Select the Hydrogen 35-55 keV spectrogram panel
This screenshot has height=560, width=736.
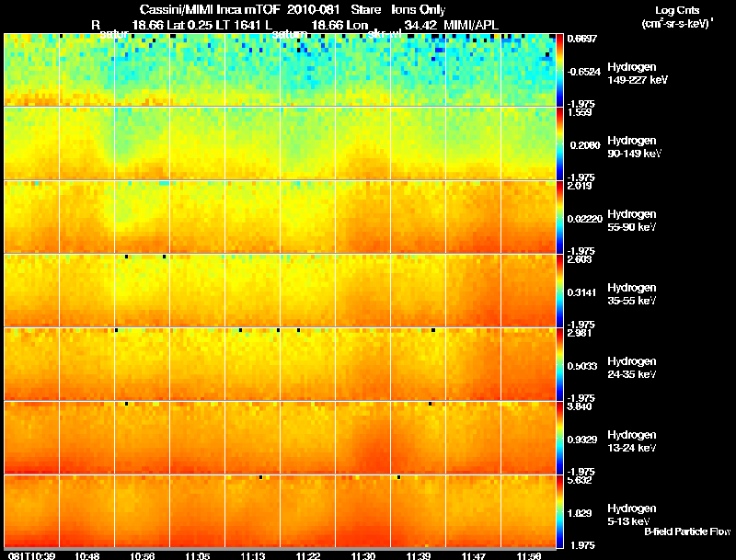click(280, 291)
